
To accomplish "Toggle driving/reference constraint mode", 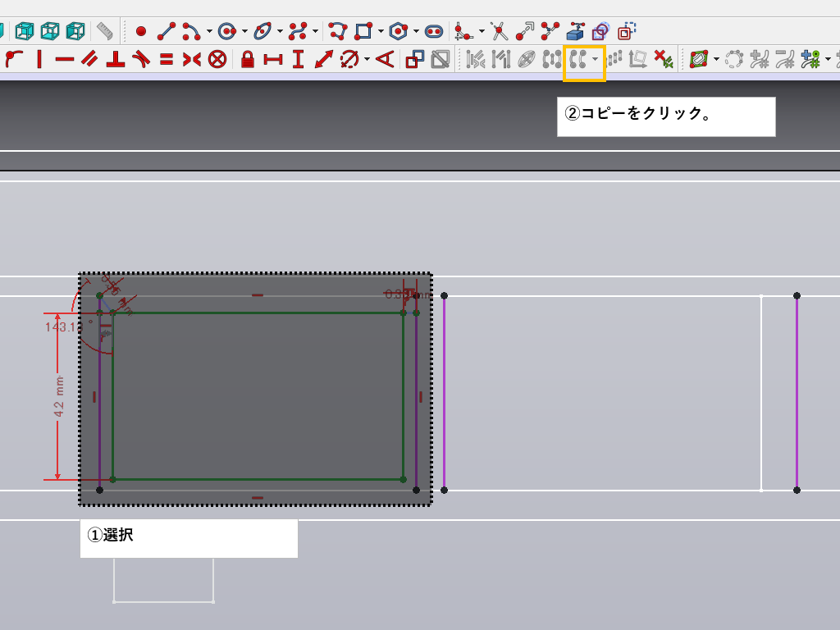I will click(416, 59).
